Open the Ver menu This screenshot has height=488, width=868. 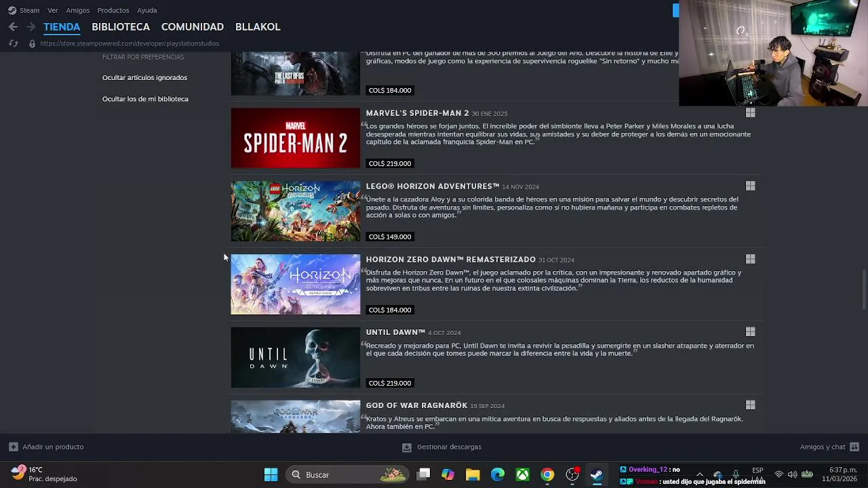point(52,10)
